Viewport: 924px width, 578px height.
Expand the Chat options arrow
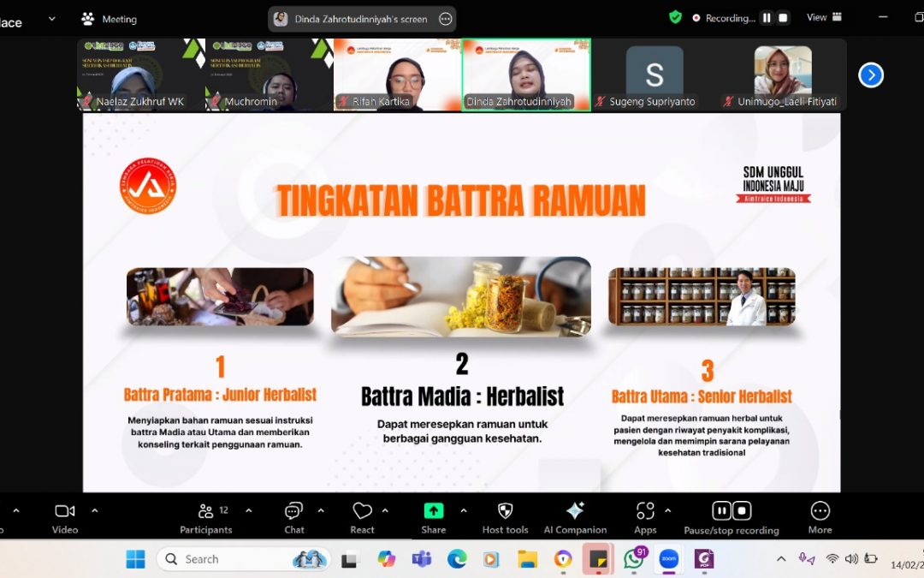[x=321, y=510]
